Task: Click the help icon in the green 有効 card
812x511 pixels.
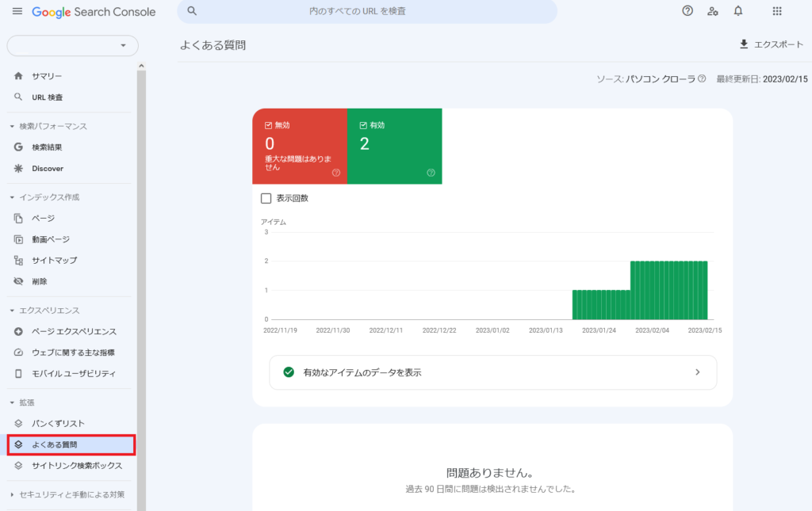Action: pos(431,173)
